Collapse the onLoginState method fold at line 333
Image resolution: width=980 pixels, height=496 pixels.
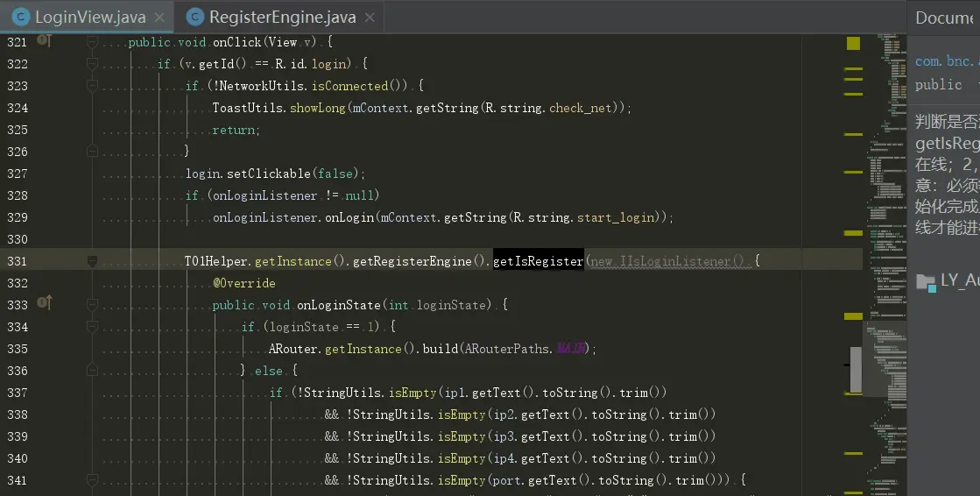(92, 305)
